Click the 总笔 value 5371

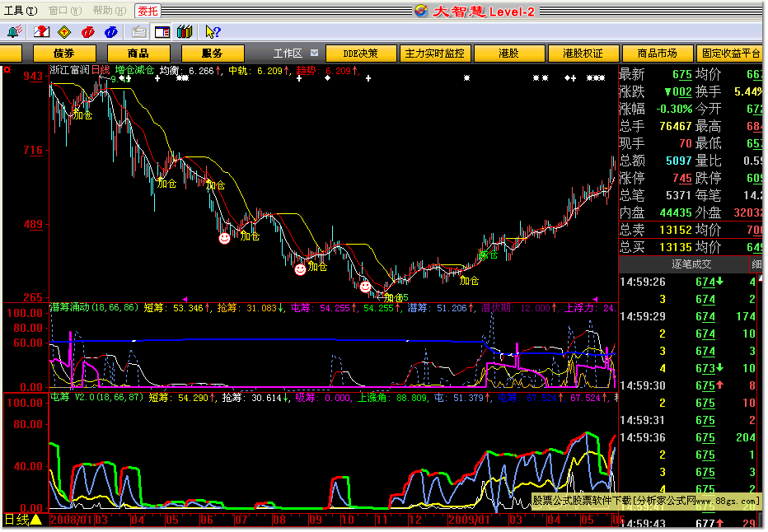tap(679, 195)
